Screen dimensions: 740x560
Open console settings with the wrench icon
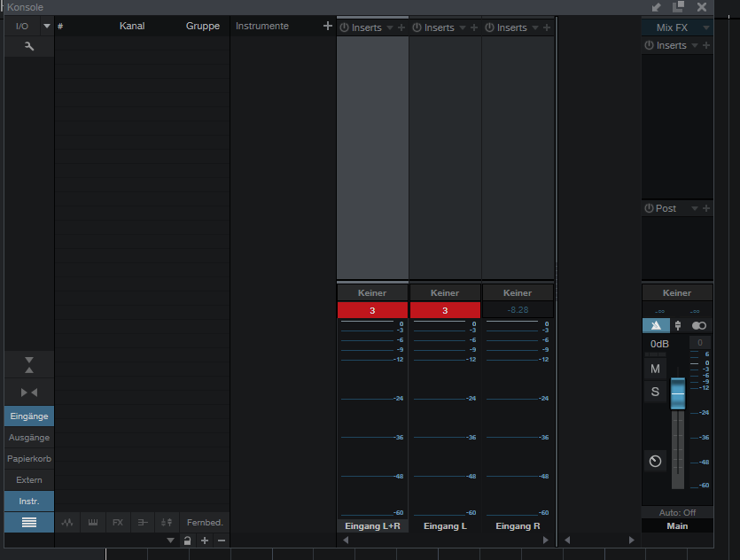[28, 46]
